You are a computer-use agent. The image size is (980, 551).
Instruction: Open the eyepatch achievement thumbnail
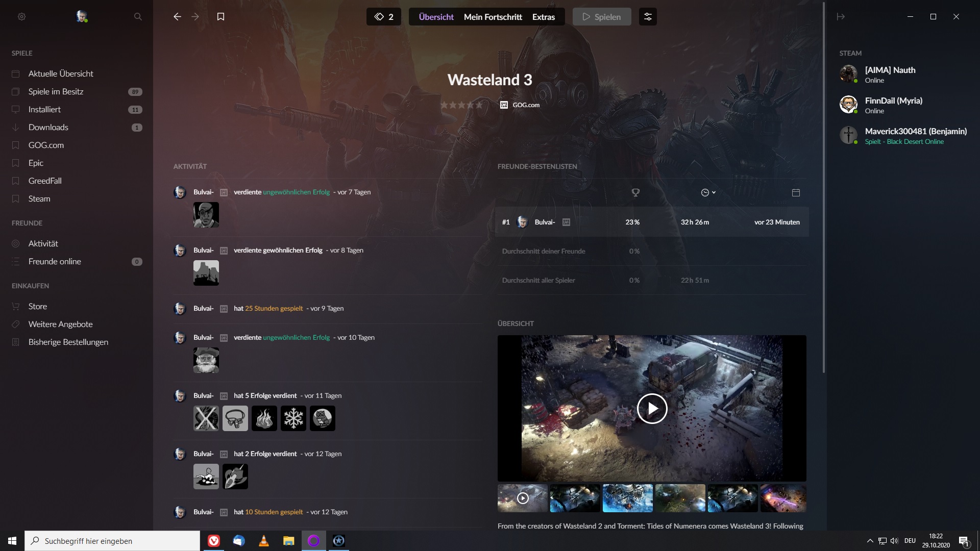click(x=206, y=215)
